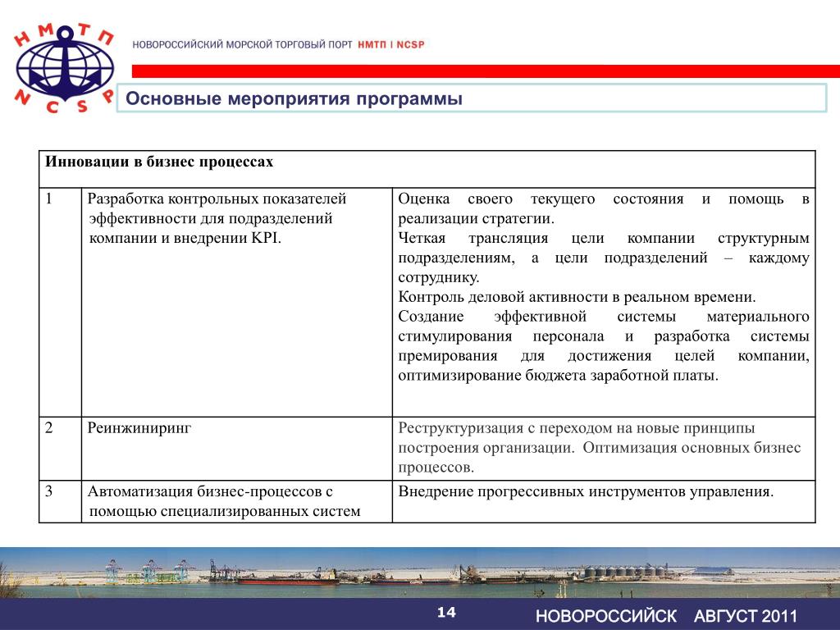Click table header 'Инновации в бизнес процессах'
The height and width of the screenshot is (630, 840).
pyautogui.click(x=159, y=162)
